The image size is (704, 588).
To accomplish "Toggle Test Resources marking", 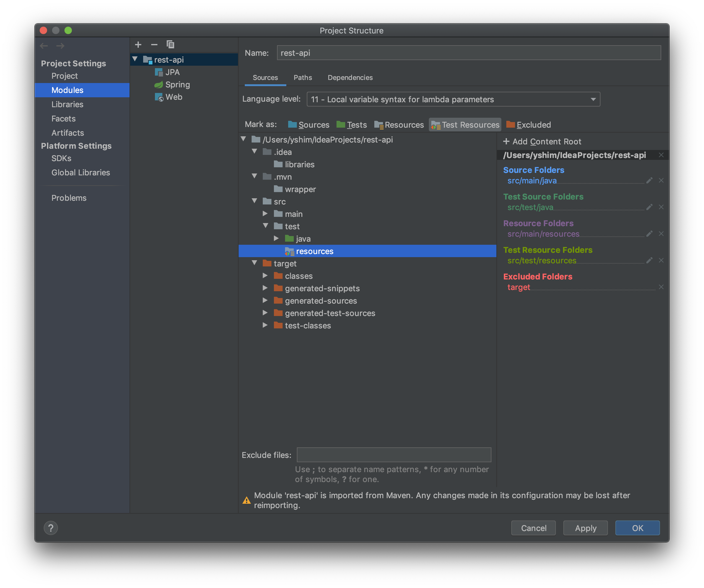I will coord(465,125).
